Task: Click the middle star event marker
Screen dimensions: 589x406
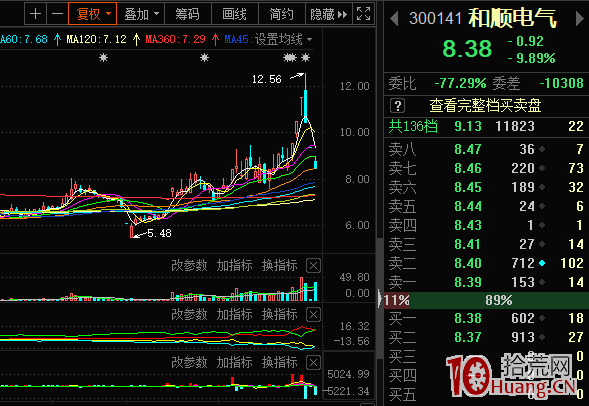Action: [204, 57]
